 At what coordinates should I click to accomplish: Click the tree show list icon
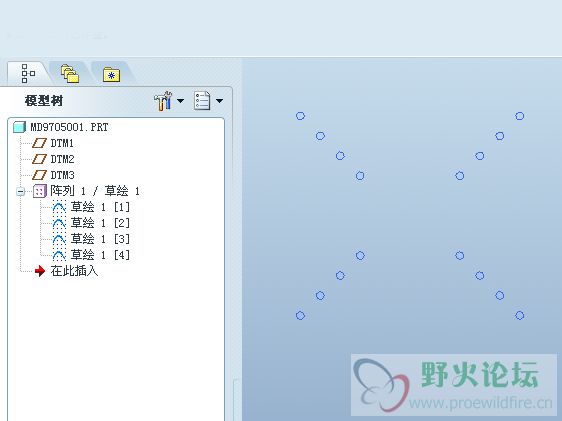(202, 101)
